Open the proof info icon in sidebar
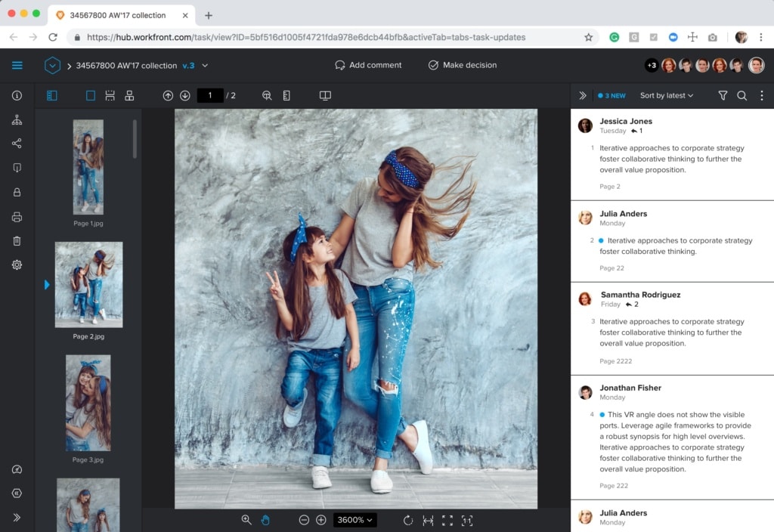Screen dimensions: 774x532 tap(17, 95)
